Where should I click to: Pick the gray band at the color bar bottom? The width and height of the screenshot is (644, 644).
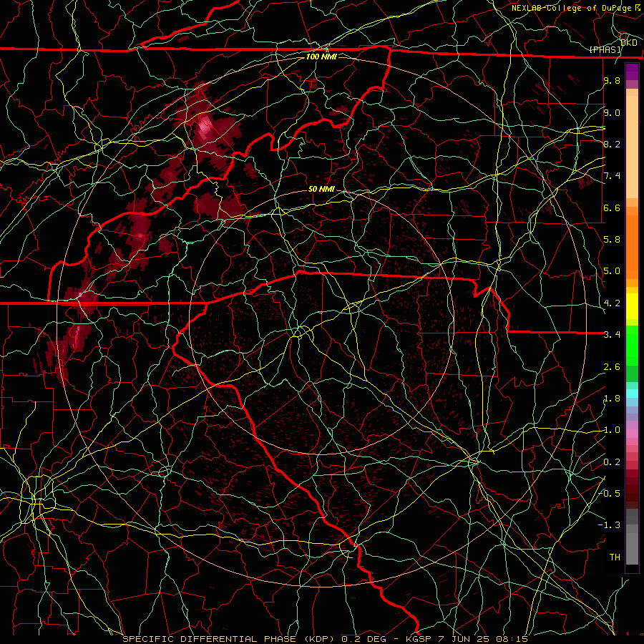[x=632, y=545]
